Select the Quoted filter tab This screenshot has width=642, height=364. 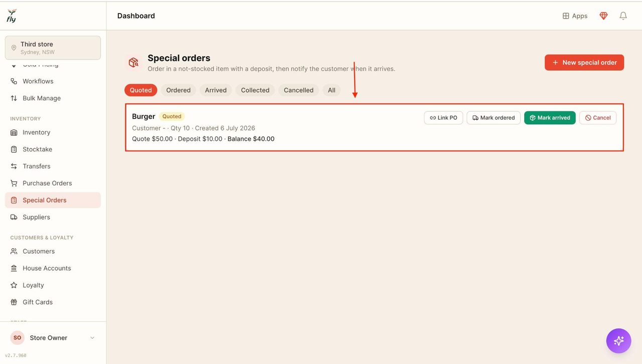click(141, 90)
